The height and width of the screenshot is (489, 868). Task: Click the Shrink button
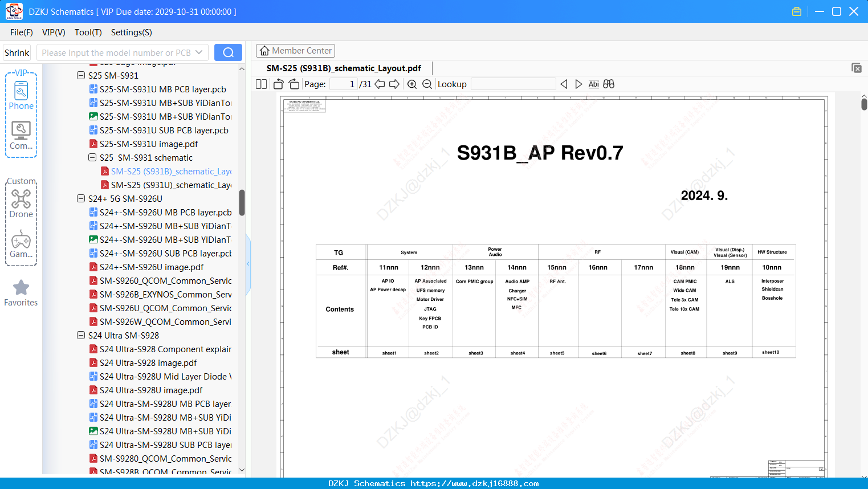pos(17,52)
